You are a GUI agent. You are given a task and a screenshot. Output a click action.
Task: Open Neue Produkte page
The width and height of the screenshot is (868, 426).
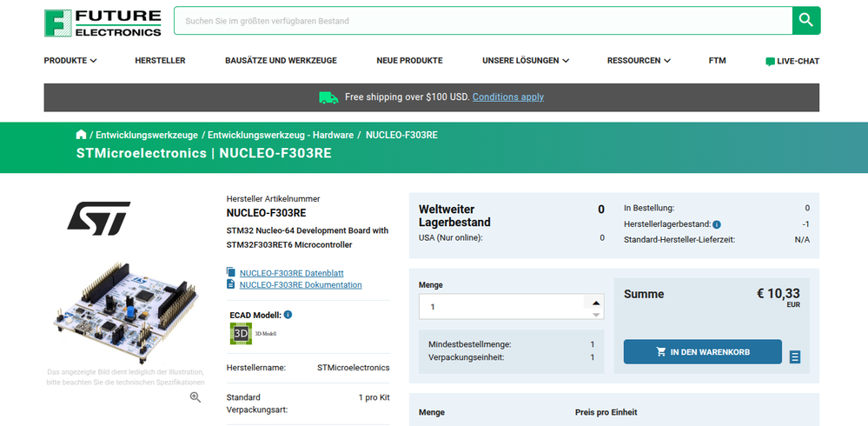409,61
